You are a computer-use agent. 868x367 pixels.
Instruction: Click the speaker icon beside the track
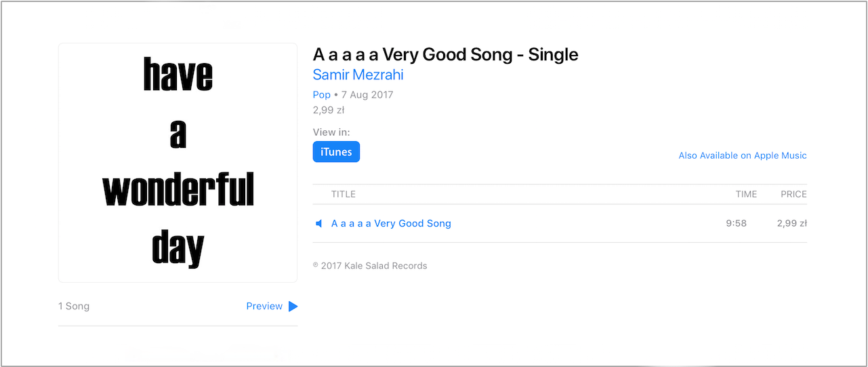click(x=319, y=224)
